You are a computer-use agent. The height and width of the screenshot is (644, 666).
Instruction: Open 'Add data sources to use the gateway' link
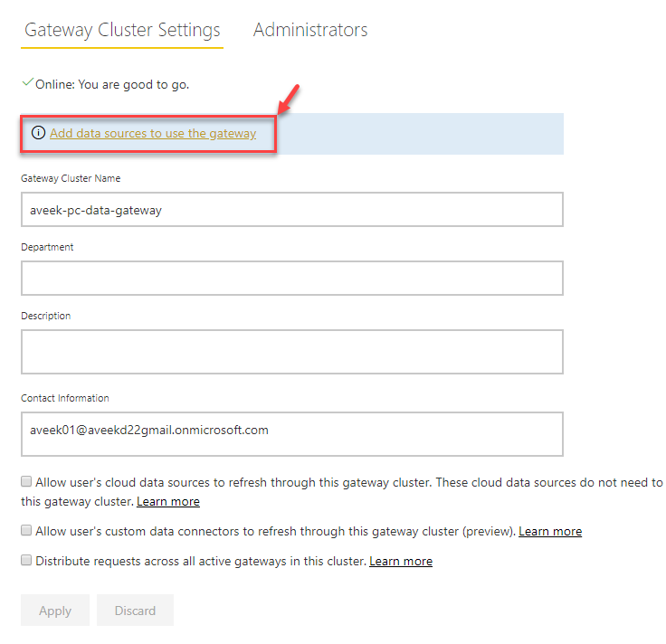[153, 134]
